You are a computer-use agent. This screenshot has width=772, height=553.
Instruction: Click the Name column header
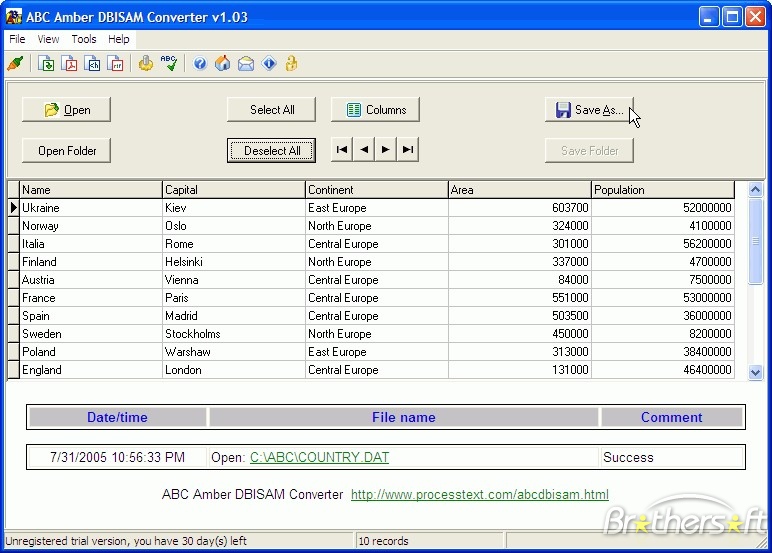(91, 190)
